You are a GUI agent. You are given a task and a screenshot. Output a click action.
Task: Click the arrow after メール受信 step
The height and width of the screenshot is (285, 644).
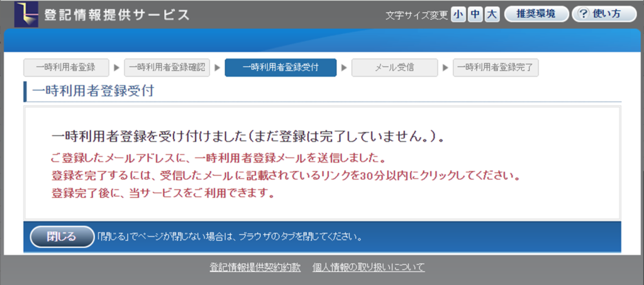(445, 67)
